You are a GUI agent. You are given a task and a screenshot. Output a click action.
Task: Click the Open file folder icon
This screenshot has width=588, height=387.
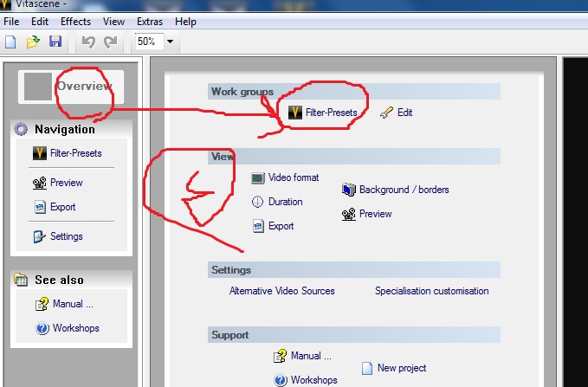(33, 42)
